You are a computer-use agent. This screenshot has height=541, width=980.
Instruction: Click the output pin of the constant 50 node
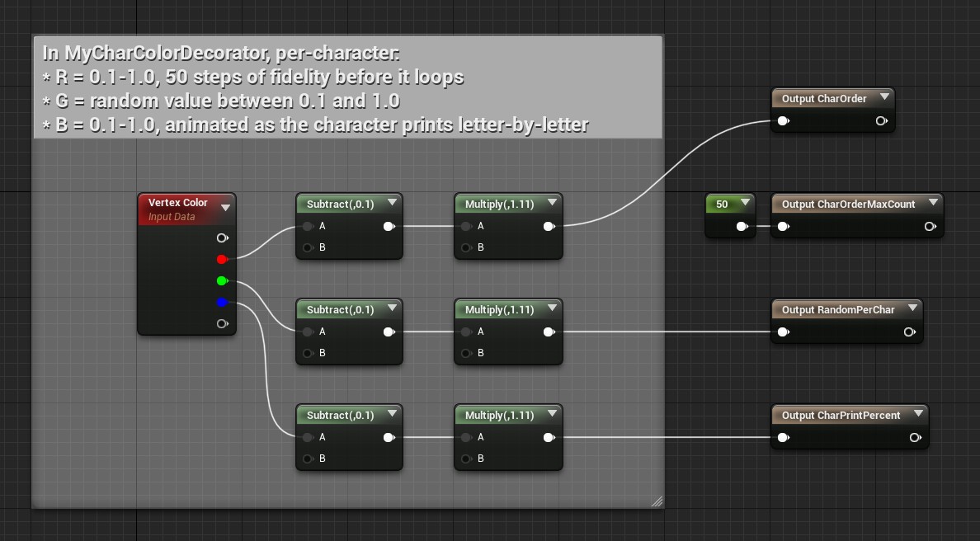point(742,227)
